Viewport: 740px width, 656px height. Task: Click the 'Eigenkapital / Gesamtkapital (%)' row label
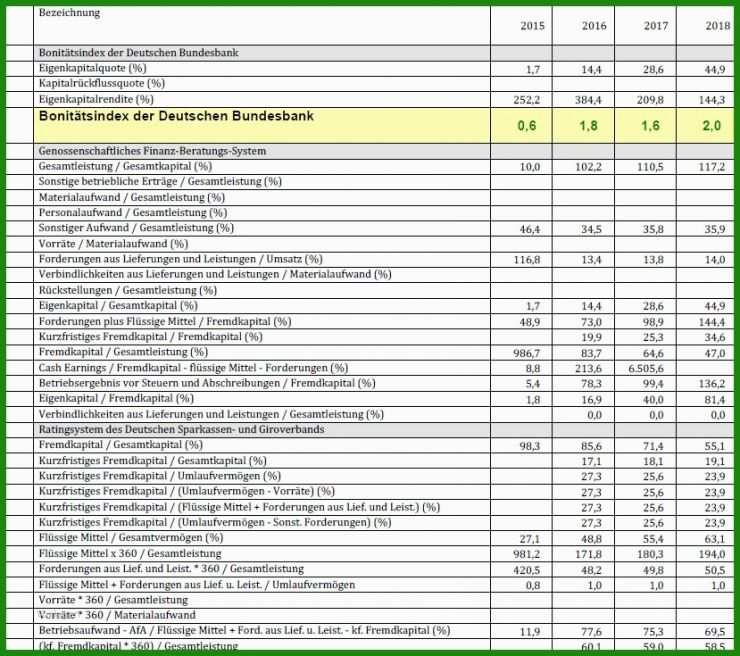[118, 306]
